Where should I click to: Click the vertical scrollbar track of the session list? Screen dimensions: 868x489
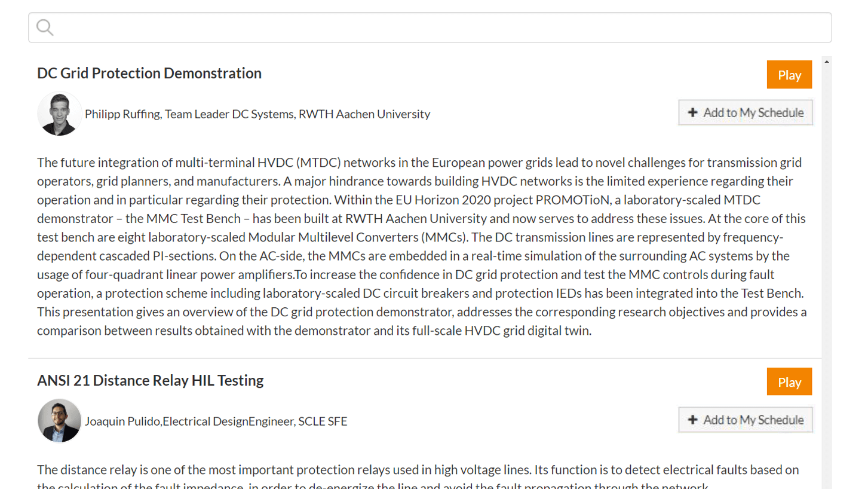(x=827, y=275)
